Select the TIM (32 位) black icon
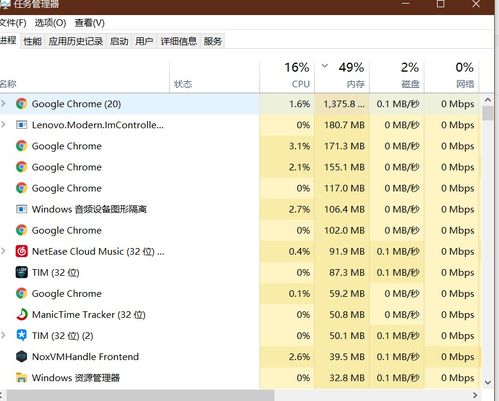Screen dimensions: 499x401 click(21, 272)
